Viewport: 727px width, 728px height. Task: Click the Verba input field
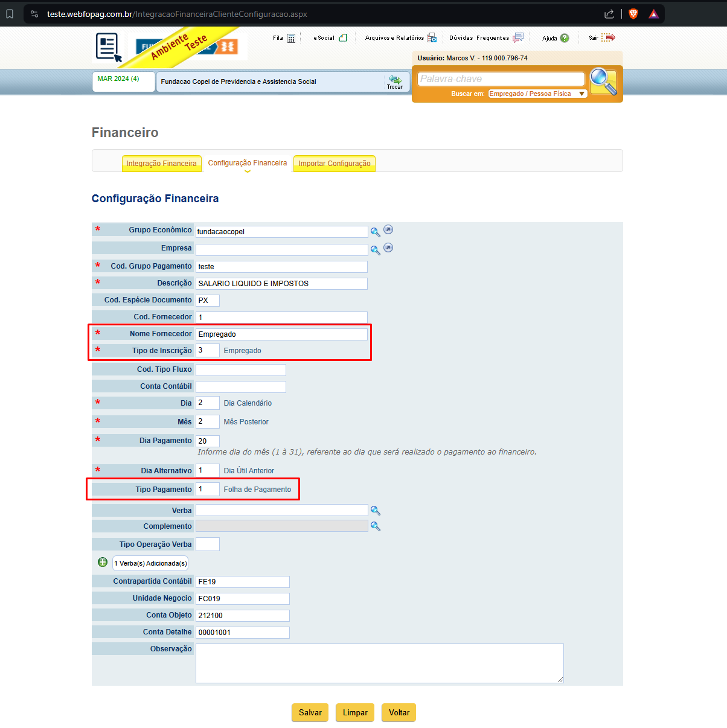[x=281, y=511]
